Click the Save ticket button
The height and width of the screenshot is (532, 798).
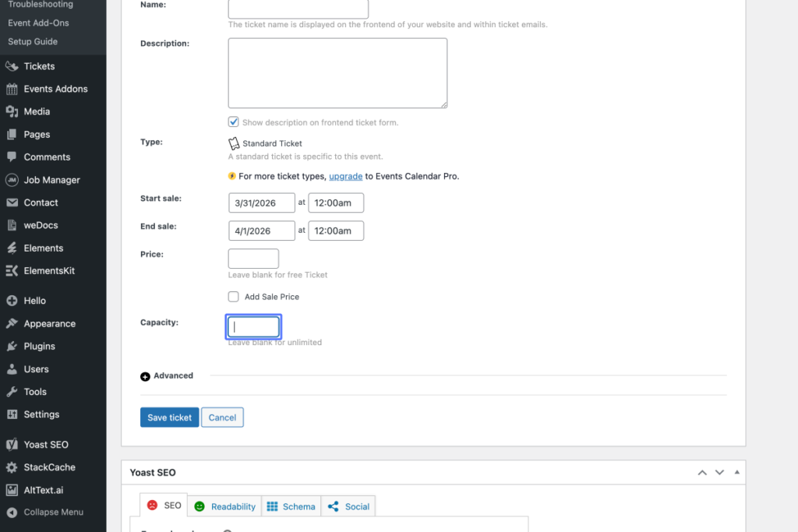pyautogui.click(x=169, y=417)
